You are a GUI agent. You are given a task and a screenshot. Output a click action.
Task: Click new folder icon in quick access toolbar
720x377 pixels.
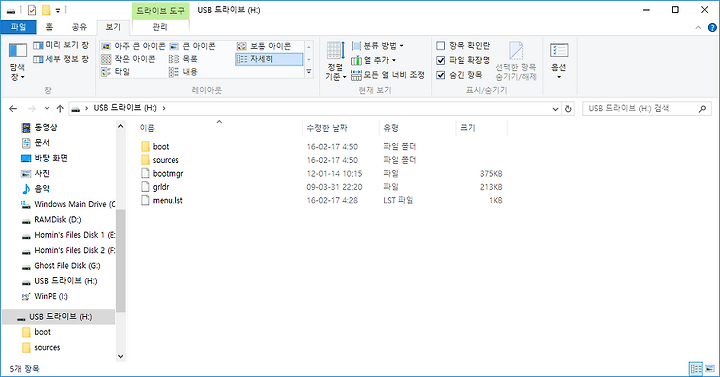click(x=46, y=10)
